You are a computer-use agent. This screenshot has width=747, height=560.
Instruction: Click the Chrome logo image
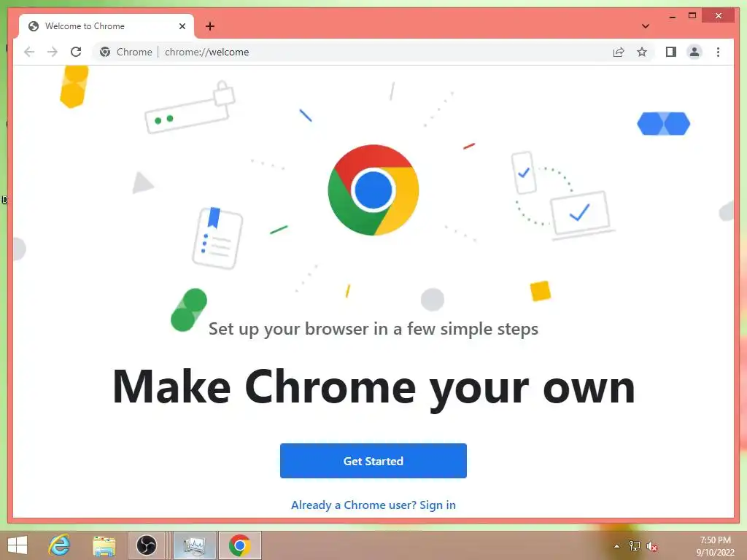coord(373,190)
